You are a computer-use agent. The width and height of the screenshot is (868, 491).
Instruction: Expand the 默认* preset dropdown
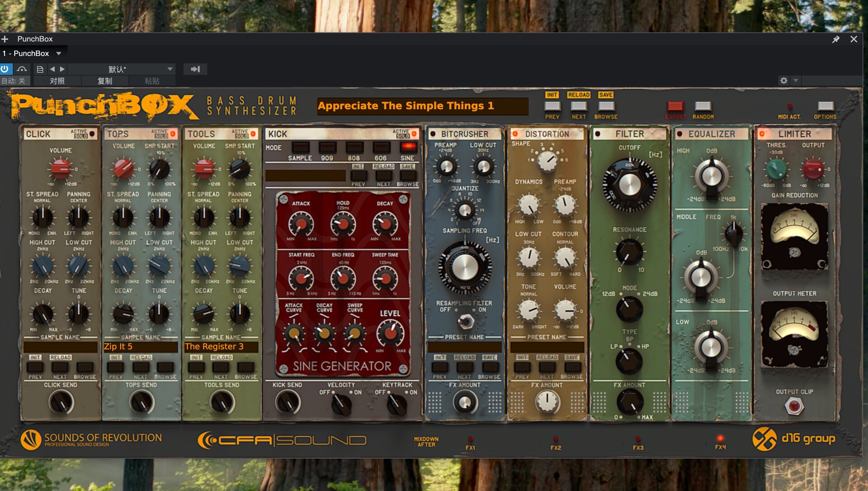170,69
